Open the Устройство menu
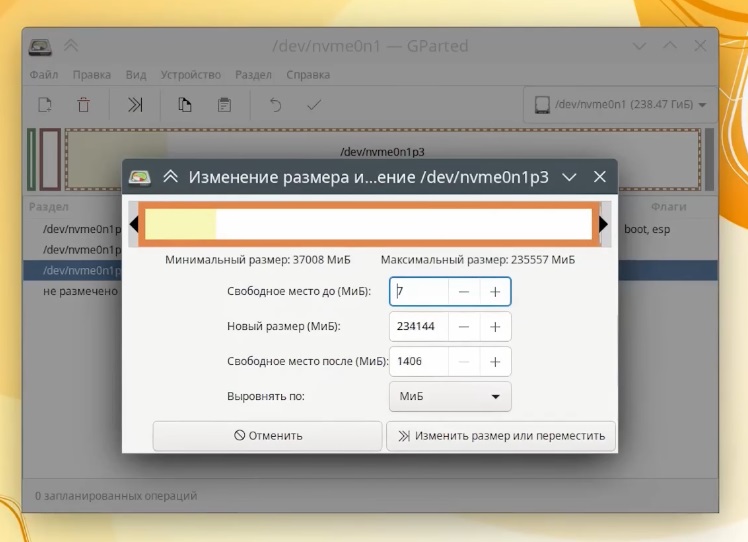 click(191, 75)
